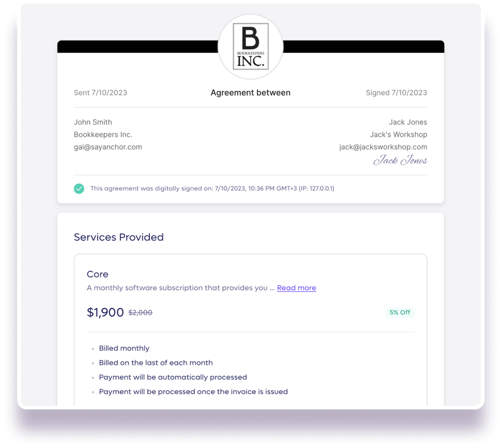Click the Jack's Workshop company name
Image resolution: width=501 pixels, height=448 pixels.
pyautogui.click(x=398, y=135)
